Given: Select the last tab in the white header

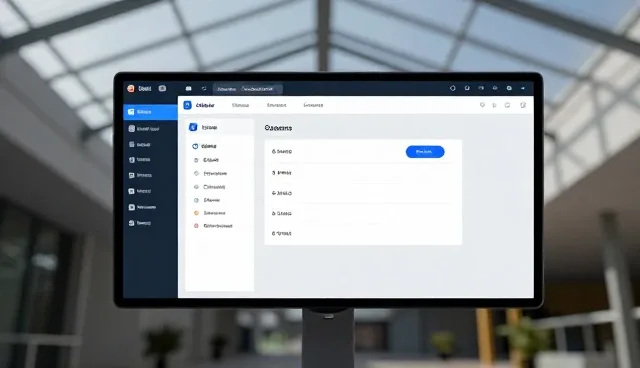Looking at the screenshot, I should click(313, 105).
